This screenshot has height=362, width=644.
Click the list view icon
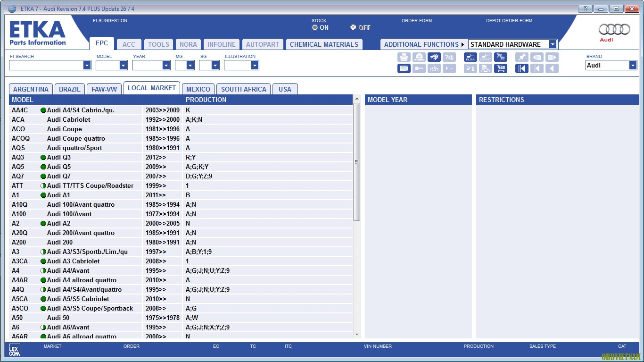[x=404, y=68]
